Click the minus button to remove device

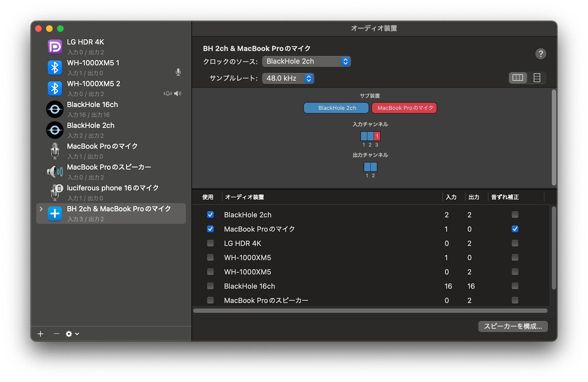56,334
